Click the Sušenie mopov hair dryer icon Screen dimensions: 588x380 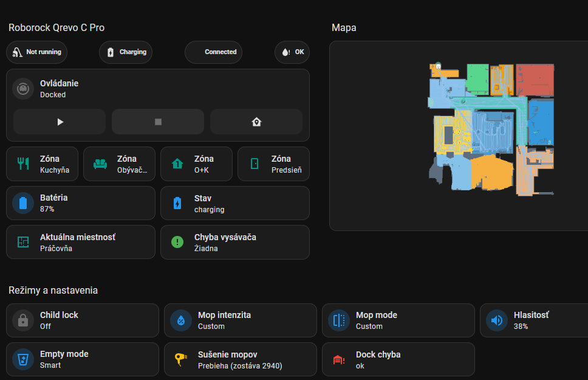pos(181,359)
